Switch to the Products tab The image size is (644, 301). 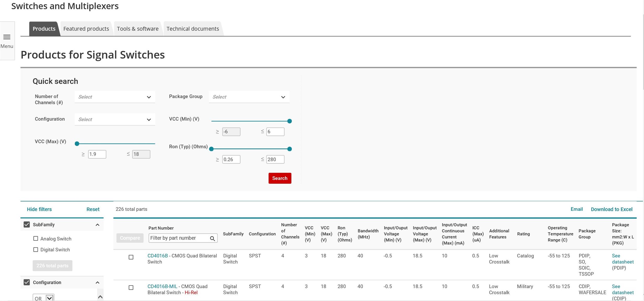click(x=44, y=29)
